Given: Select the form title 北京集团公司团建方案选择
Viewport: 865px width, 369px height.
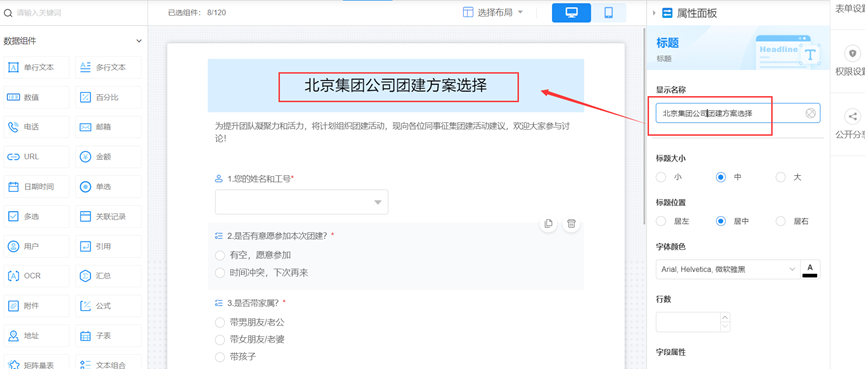Looking at the screenshot, I should [396, 85].
